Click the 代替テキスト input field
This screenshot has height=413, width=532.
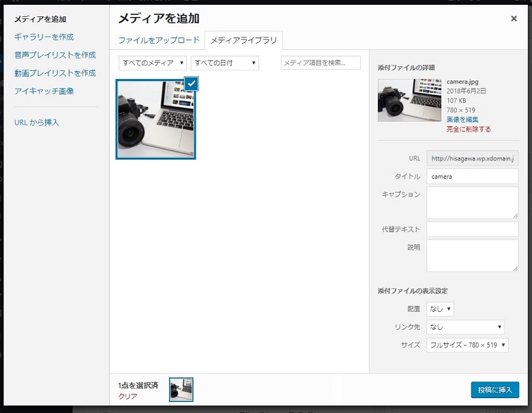472,229
